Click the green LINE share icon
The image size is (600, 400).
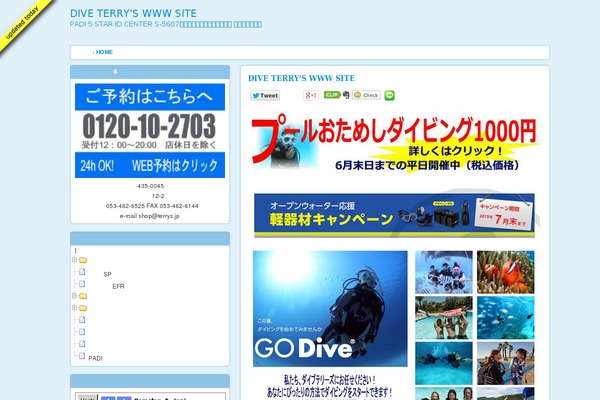[x=389, y=95]
